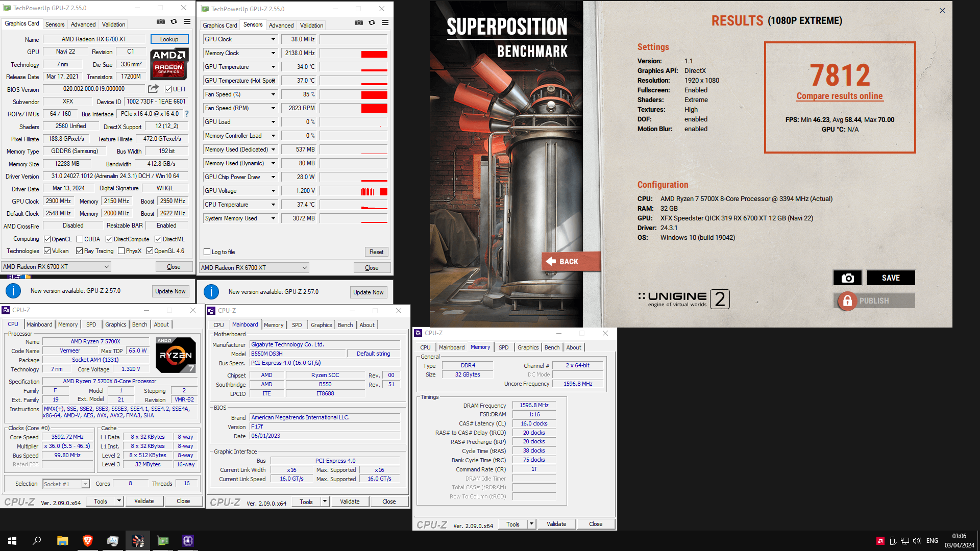Open Socket #1 selection dropdown in CPU-Z
The height and width of the screenshot is (551, 980).
[x=85, y=484]
